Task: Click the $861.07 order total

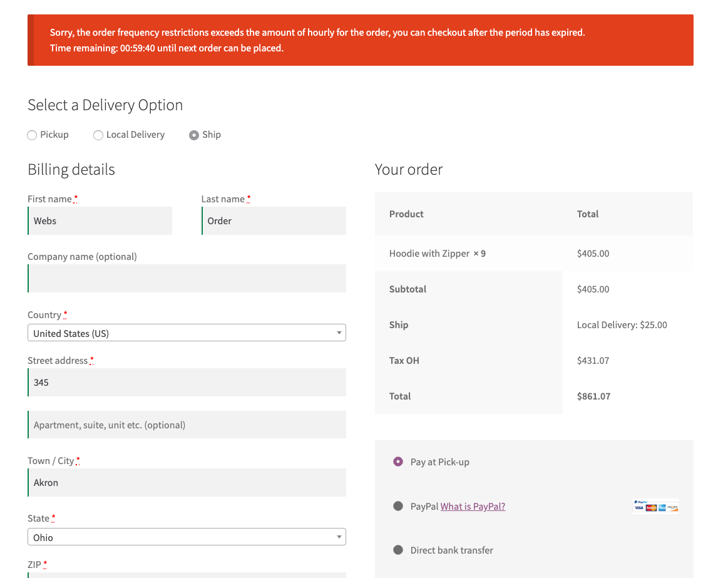Action: 593,396
